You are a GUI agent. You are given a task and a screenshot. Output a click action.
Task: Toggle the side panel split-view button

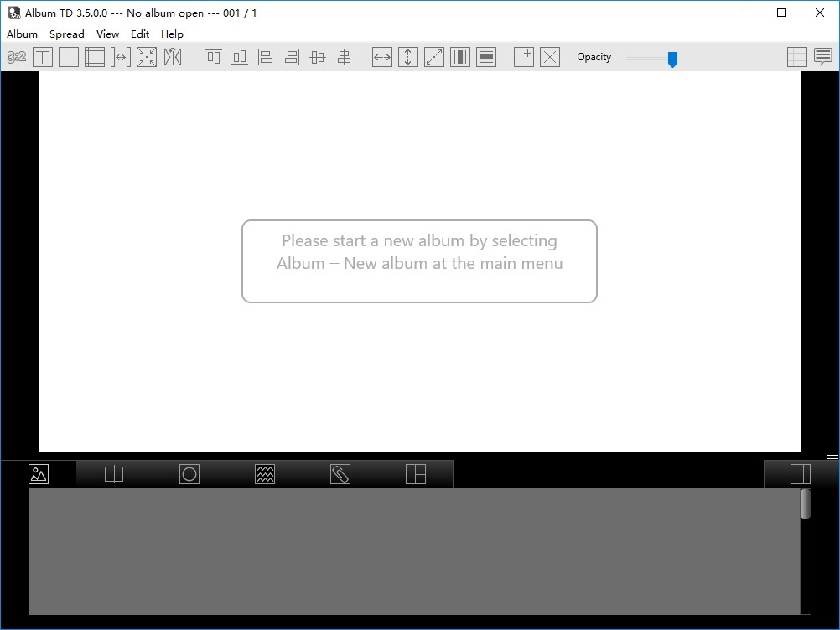[x=801, y=474]
